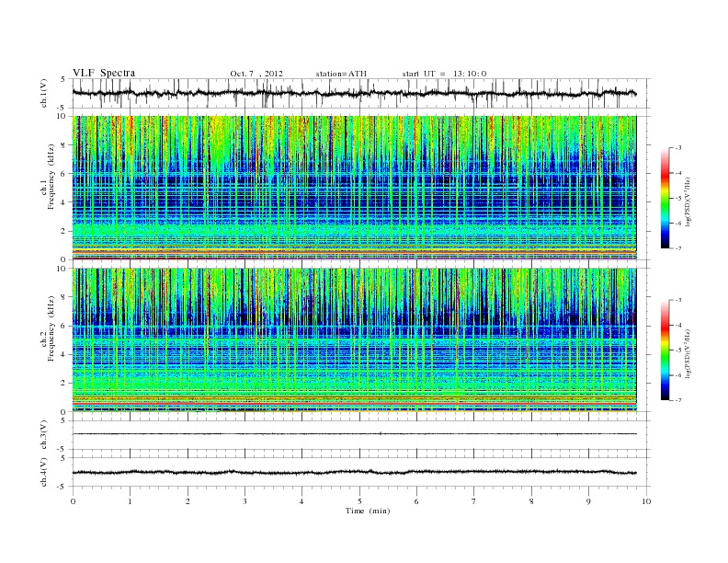
Task: Click the ch.1 frequency axis "8" kHz tick label
Action: [63, 145]
